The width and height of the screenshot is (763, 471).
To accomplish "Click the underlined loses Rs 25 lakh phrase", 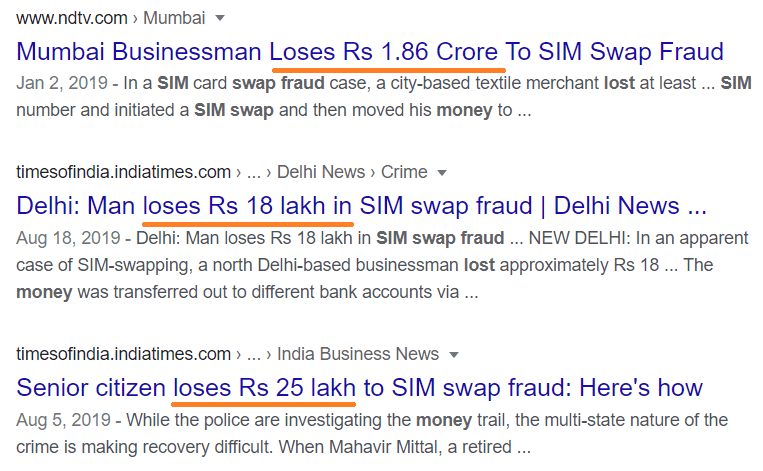I will pyautogui.click(x=264, y=388).
